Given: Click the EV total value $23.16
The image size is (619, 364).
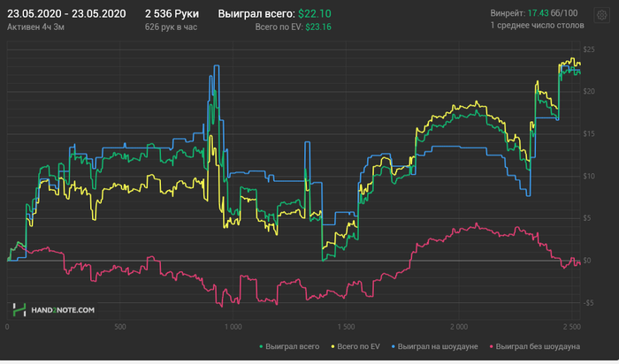Looking at the screenshot, I should click(318, 27).
